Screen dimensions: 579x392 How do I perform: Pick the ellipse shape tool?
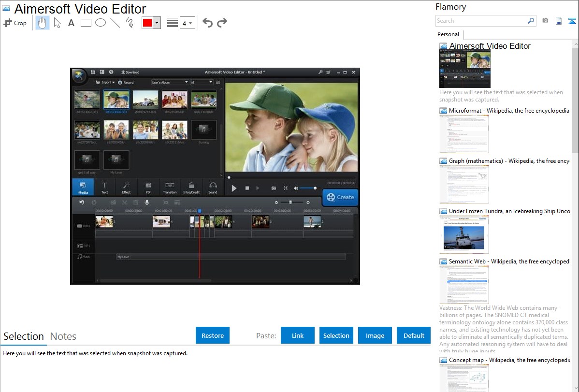[x=100, y=23]
